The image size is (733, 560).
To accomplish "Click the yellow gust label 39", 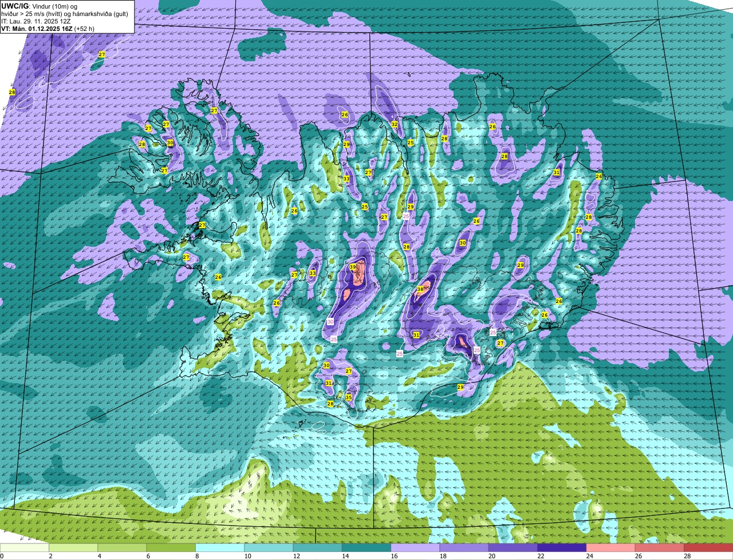I will tap(353, 267).
